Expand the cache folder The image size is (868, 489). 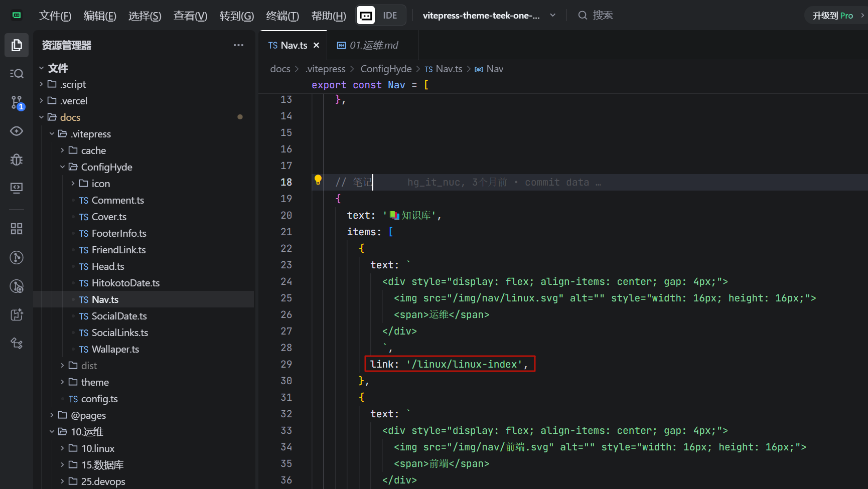[93, 150]
